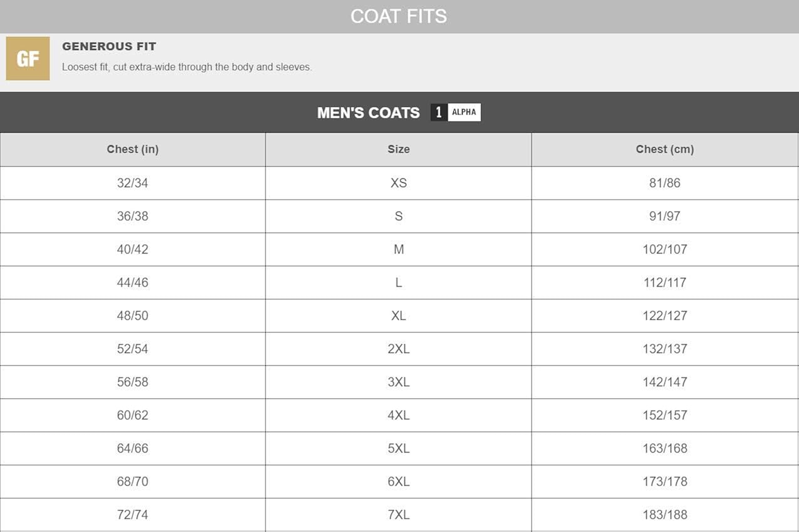Click the 142/147 chest cm cell
The height and width of the screenshot is (532, 799).
point(664,382)
